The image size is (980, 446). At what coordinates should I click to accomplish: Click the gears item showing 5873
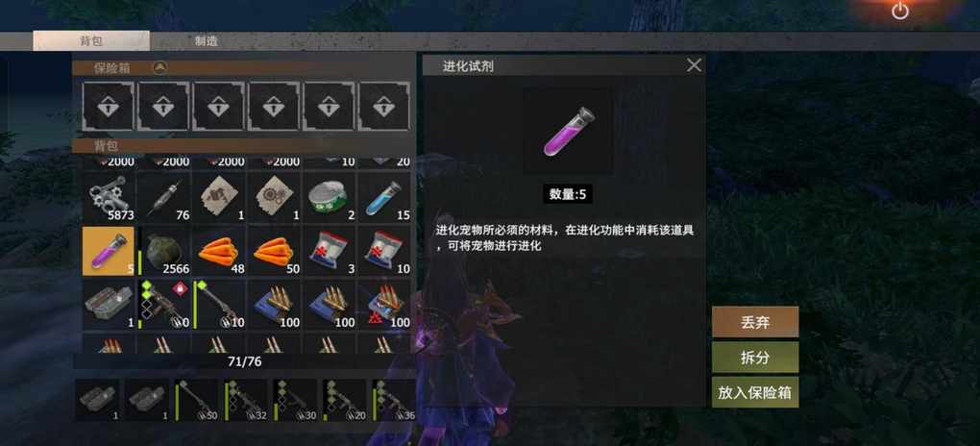point(109,197)
